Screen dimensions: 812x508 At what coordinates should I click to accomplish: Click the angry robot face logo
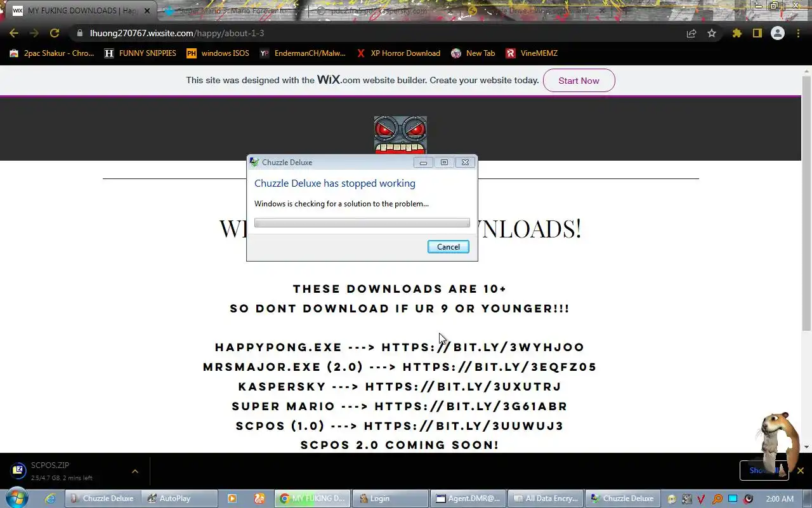(400, 135)
